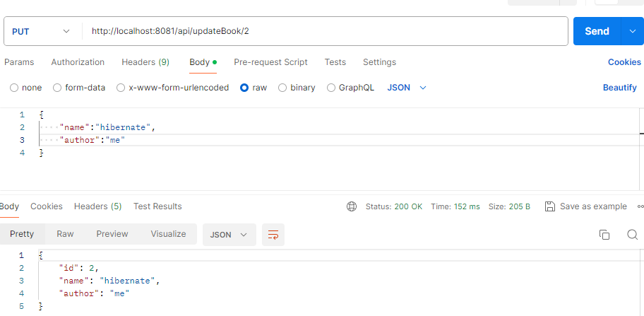Click the "name":"hibernate" line in request editor
Screen dimensions: 644x316
[107, 127]
